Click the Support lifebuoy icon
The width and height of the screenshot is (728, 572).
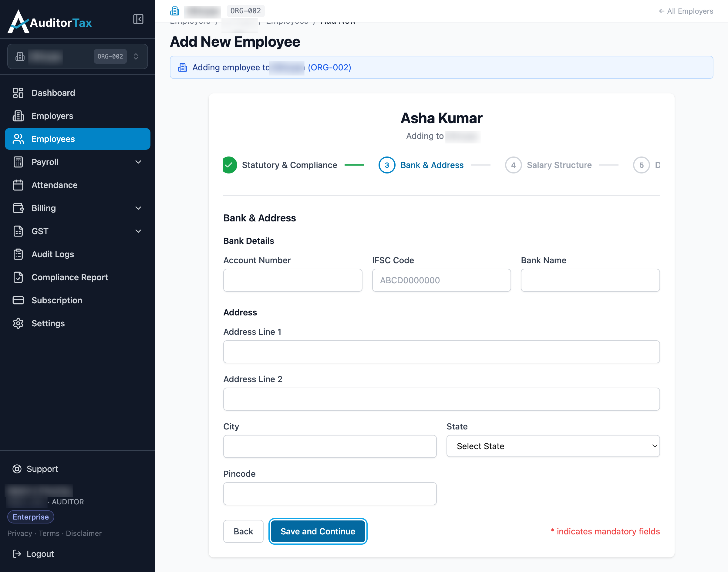[17, 469]
